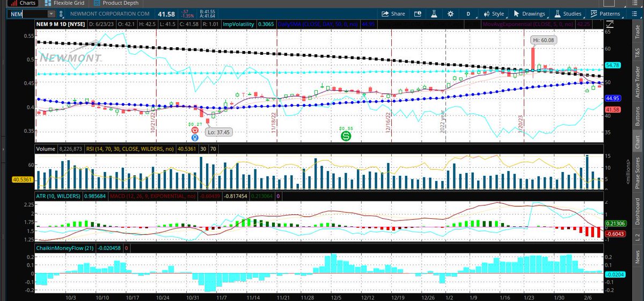Click the list menu icon at toolbar end

[635, 13]
